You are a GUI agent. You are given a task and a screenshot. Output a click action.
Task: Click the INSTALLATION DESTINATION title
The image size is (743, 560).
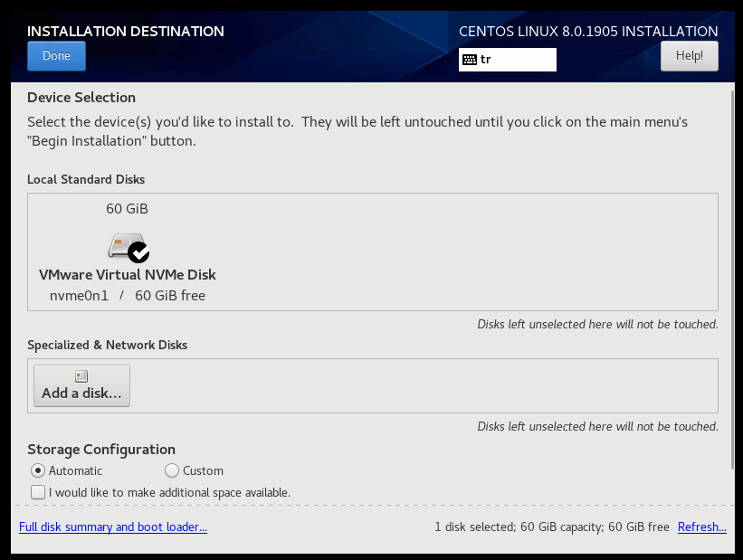point(126,32)
